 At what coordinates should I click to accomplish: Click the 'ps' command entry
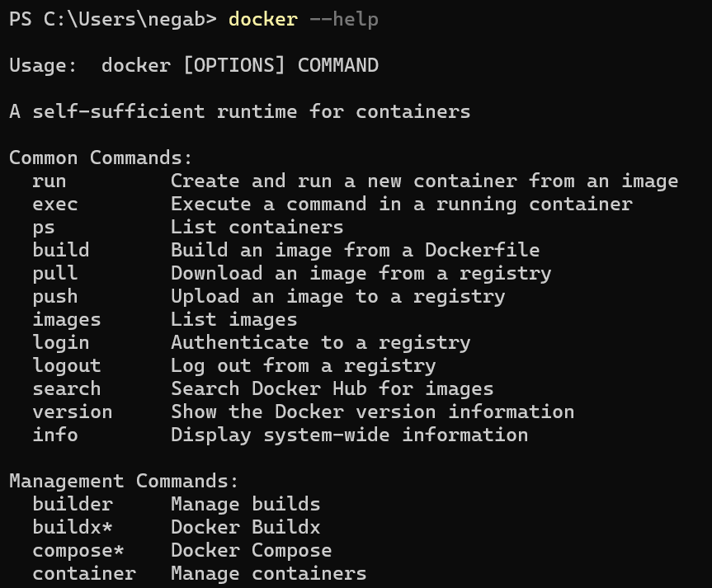pyautogui.click(x=44, y=228)
